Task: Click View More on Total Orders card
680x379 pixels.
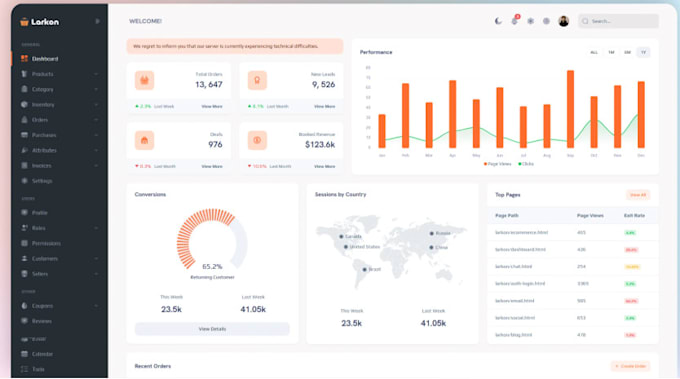Action: point(212,106)
